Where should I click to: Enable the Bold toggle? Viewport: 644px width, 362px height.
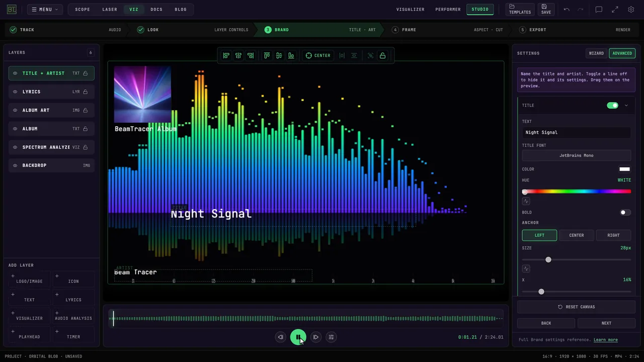coord(625,212)
